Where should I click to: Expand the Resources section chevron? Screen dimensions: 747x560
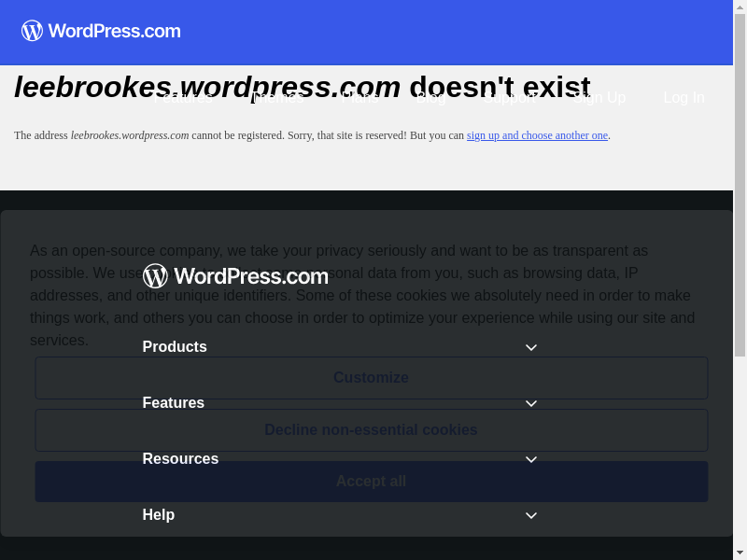point(531,459)
